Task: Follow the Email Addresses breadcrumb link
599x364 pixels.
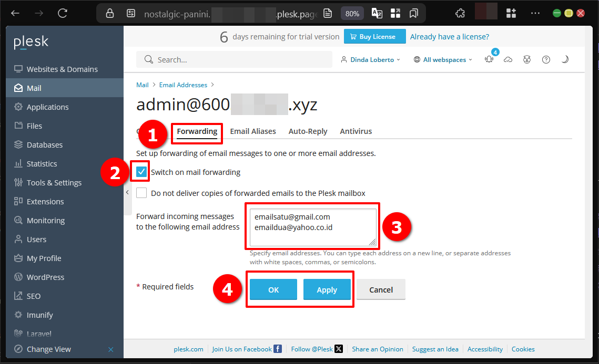Action: coord(183,85)
